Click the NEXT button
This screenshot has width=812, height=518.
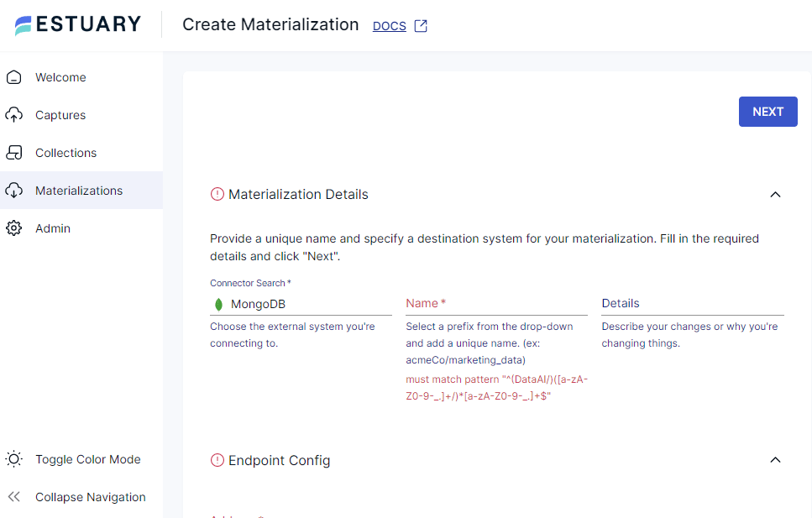767,111
